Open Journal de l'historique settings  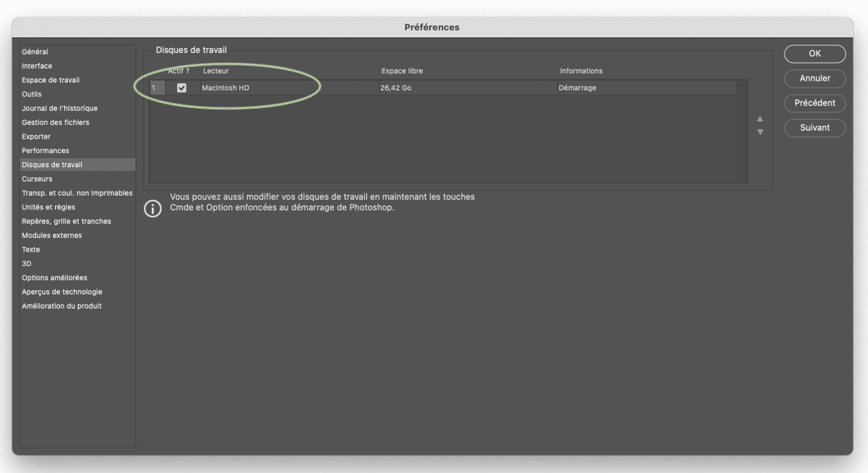(59, 109)
